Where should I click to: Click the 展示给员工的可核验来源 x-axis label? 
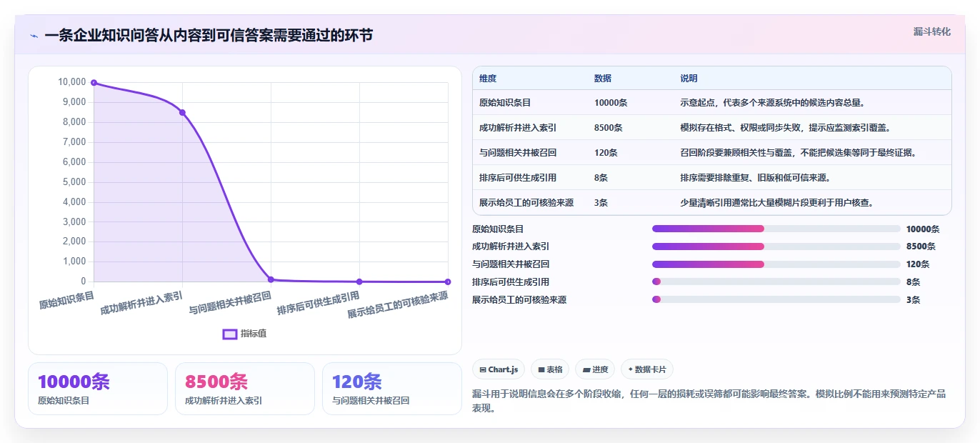[x=398, y=305]
